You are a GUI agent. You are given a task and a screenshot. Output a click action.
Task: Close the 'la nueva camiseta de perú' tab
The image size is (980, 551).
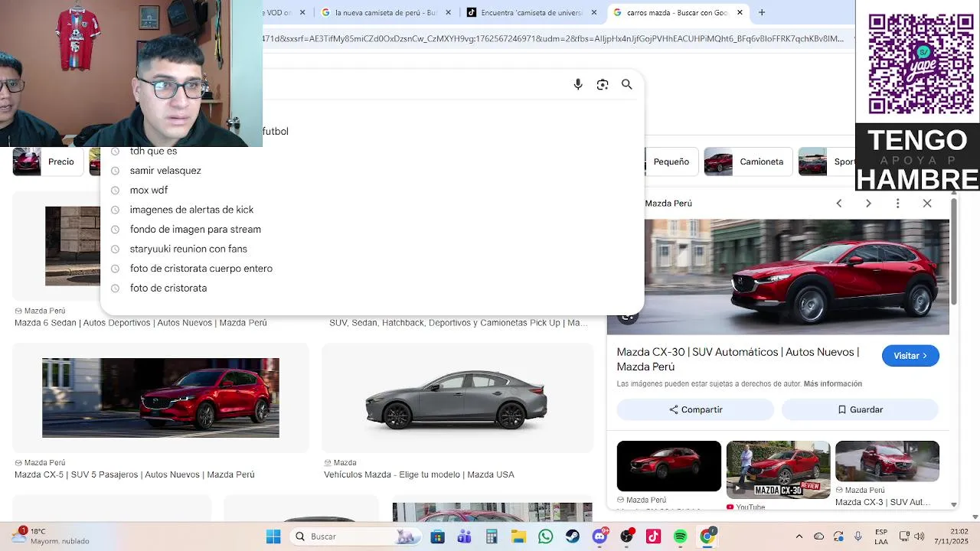[449, 12]
